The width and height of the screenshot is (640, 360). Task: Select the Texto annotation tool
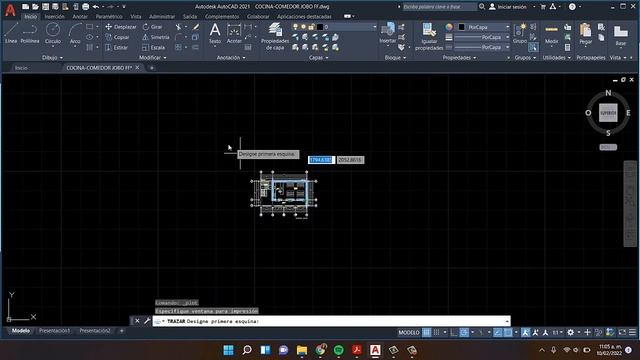click(x=215, y=33)
